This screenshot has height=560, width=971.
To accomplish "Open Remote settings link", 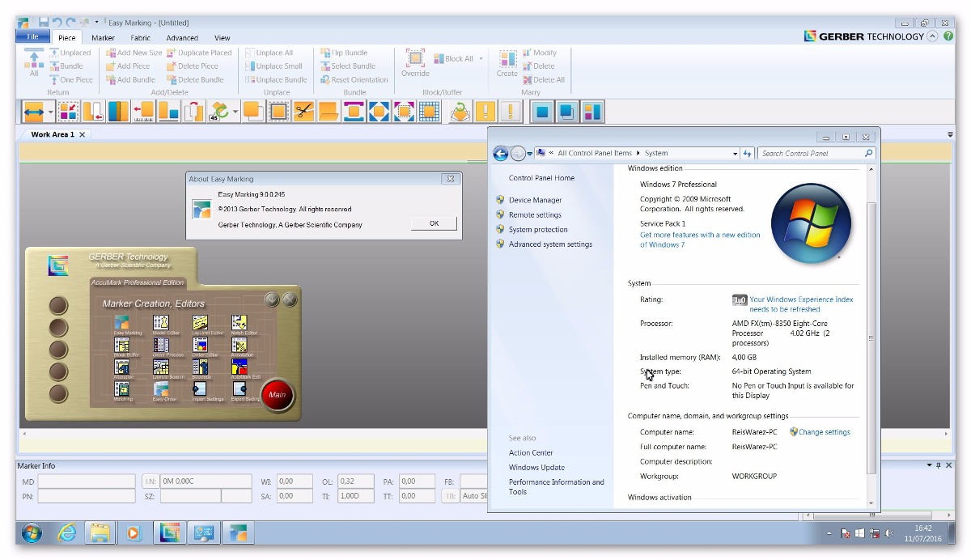I will (535, 214).
